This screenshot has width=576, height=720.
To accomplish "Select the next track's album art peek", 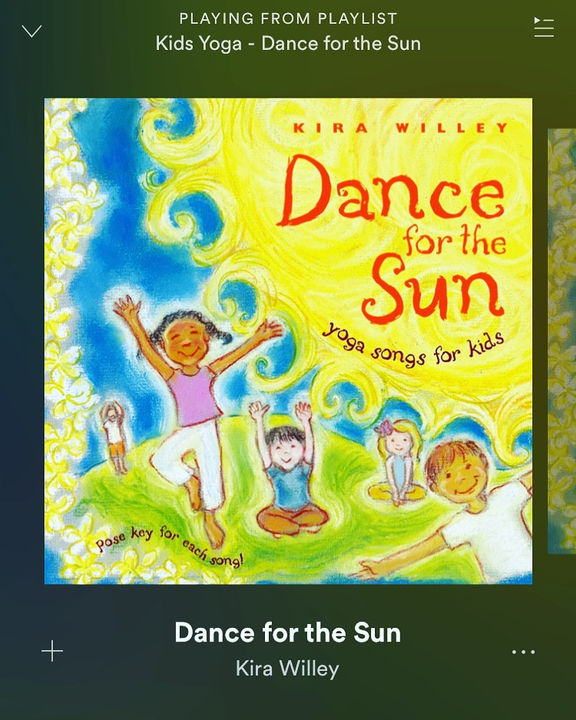I will 562,341.
